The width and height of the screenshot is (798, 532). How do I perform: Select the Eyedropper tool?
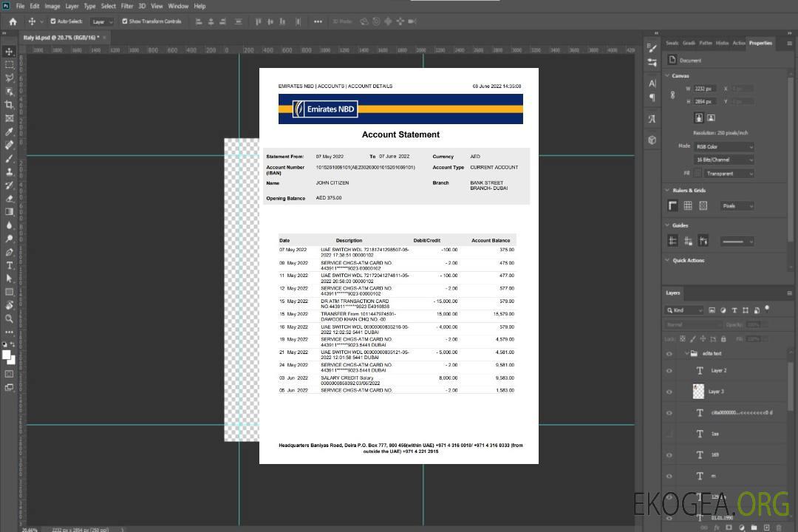click(9, 132)
